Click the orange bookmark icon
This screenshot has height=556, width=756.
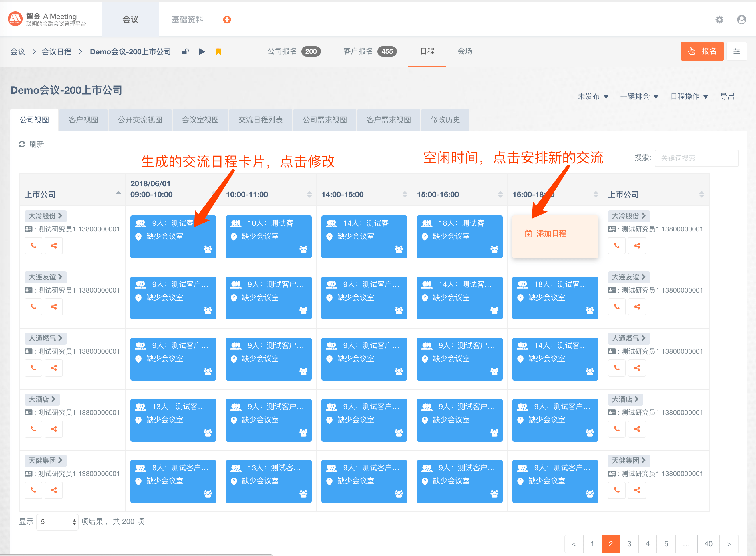click(218, 51)
